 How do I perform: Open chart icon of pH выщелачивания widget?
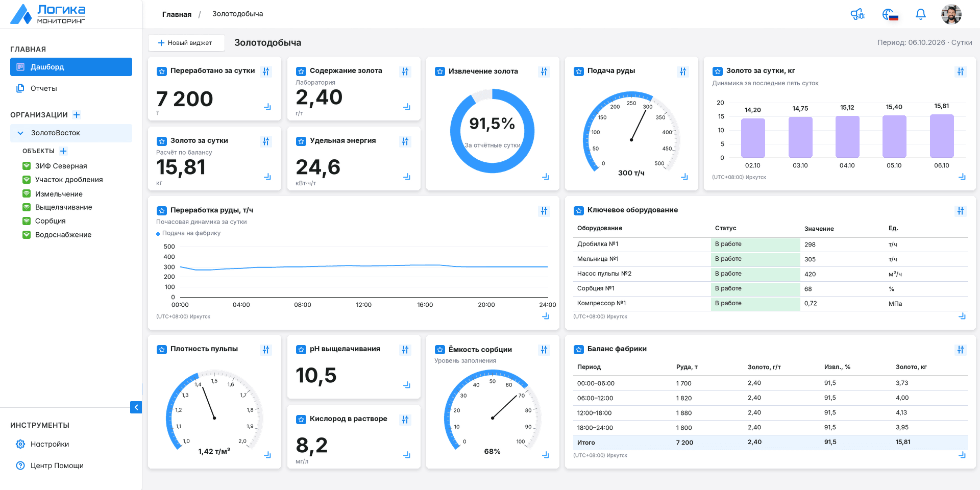407,385
